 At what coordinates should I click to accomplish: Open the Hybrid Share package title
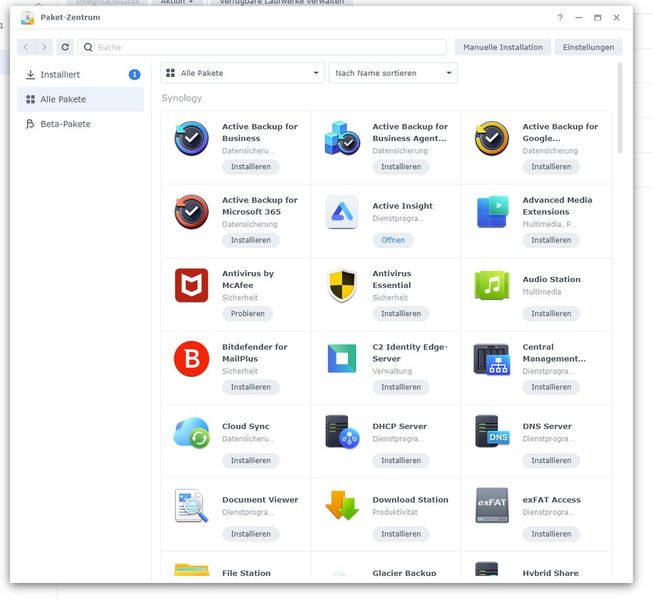point(551,573)
